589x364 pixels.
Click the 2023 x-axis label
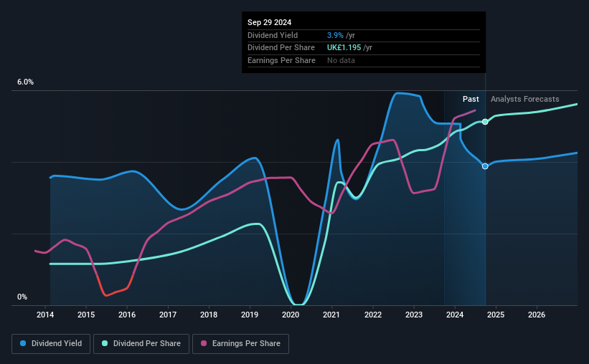414,315
